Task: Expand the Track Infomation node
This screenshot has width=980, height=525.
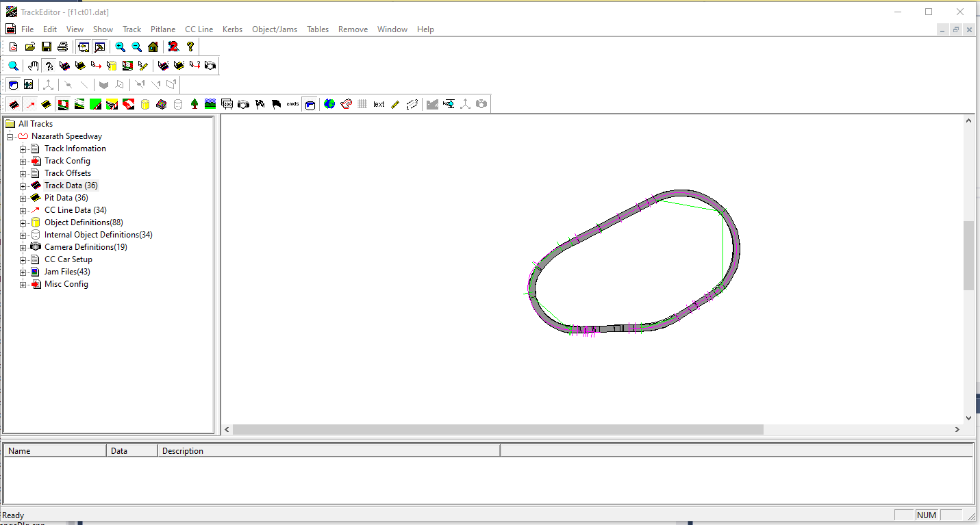Action: tap(23, 149)
